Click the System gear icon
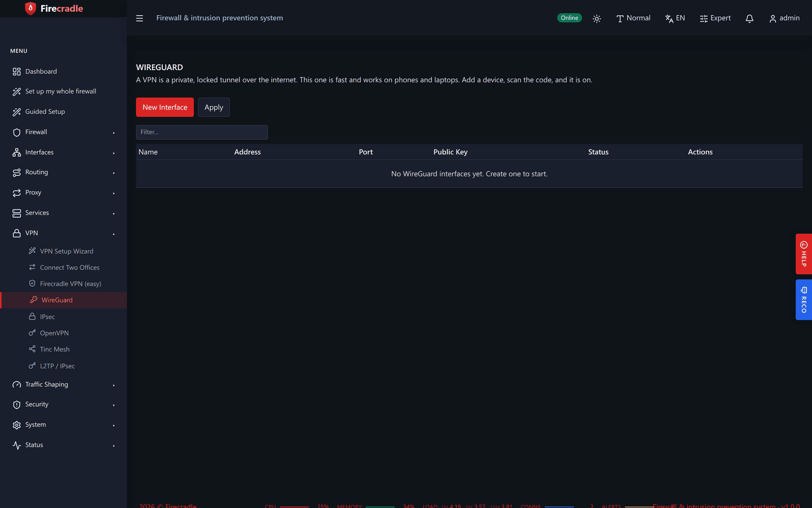The image size is (812, 508). coord(17,425)
